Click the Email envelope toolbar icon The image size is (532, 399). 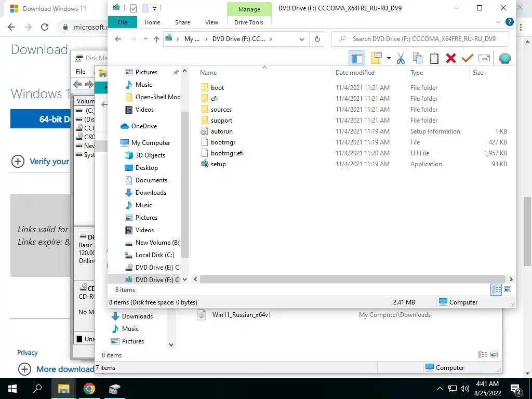click(x=484, y=58)
